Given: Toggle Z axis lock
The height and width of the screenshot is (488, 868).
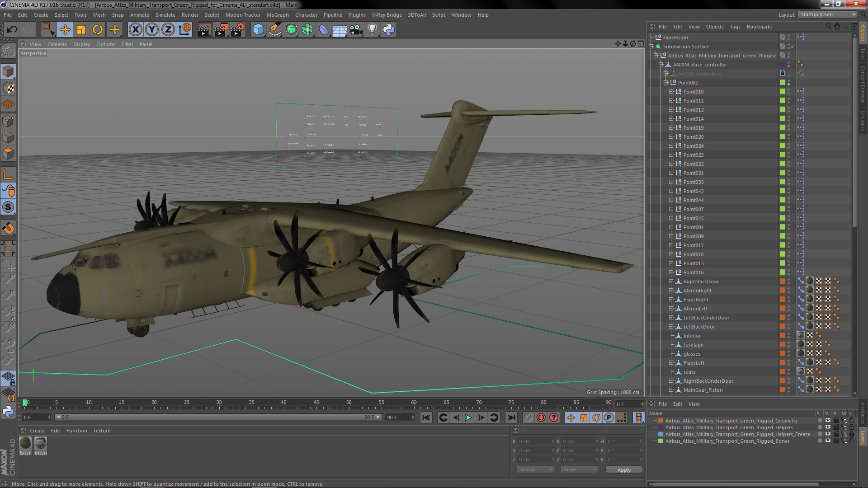Looking at the screenshot, I should 168,30.
